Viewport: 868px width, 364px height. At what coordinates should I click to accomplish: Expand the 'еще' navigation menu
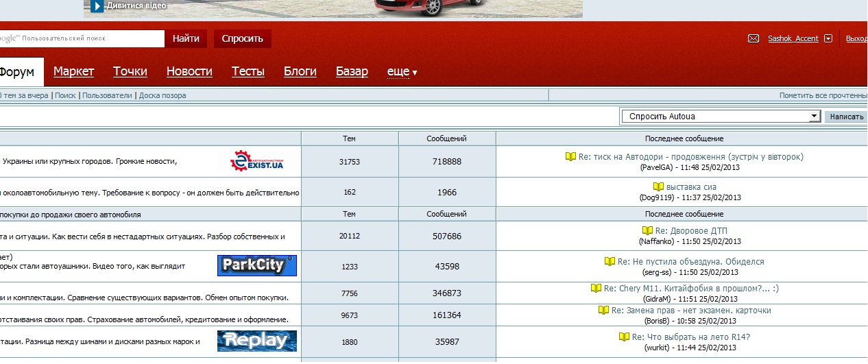point(402,72)
